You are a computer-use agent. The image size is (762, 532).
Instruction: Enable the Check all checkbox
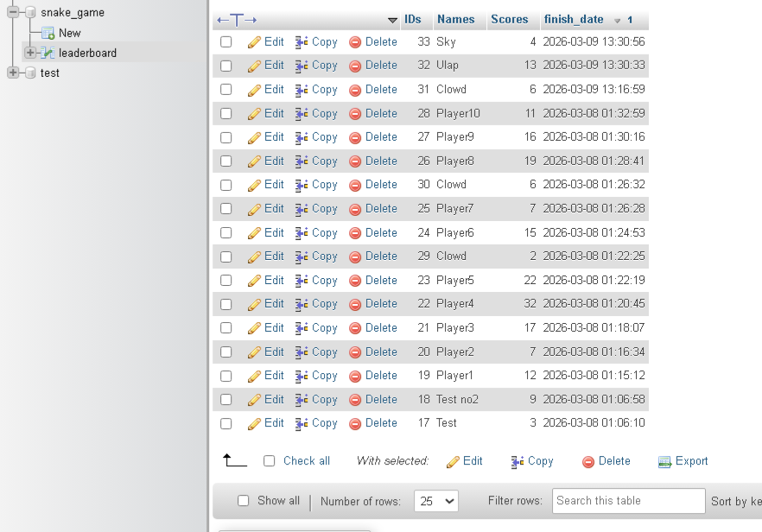click(270, 460)
